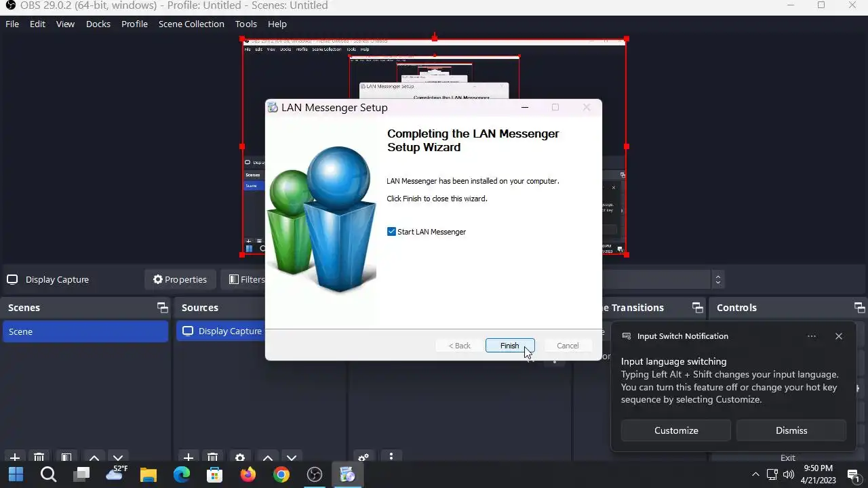
Task: Pop out the Controls dock panel
Action: pyautogui.click(x=859, y=308)
